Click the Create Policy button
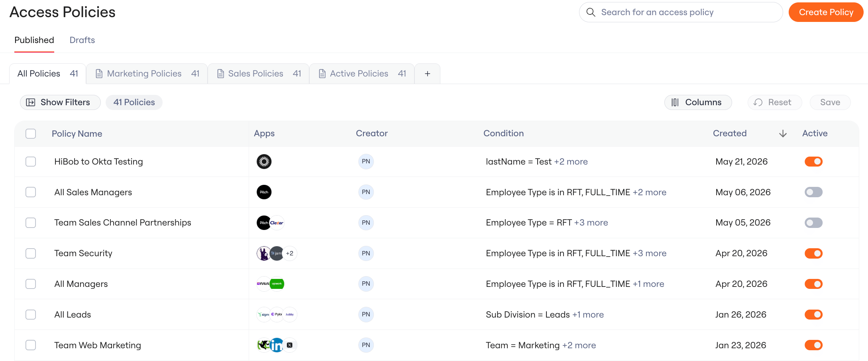Image resolution: width=868 pixels, height=361 pixels. pos(826,12)
